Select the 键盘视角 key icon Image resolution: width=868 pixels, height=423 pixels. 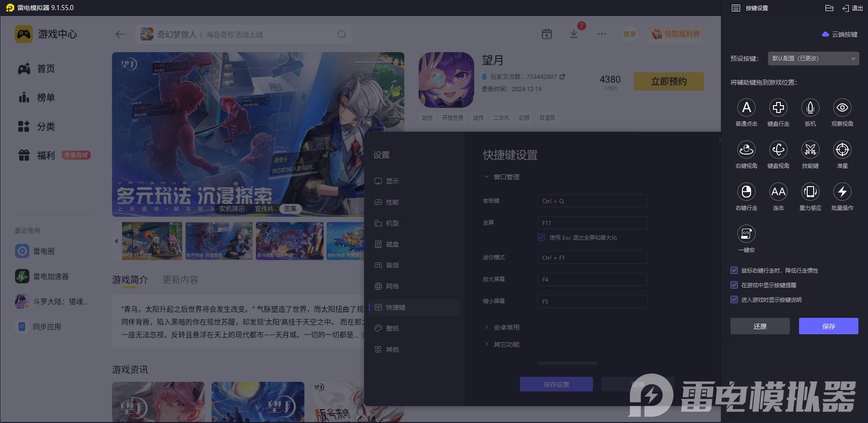pyautogui.click(x=778, y=150)
